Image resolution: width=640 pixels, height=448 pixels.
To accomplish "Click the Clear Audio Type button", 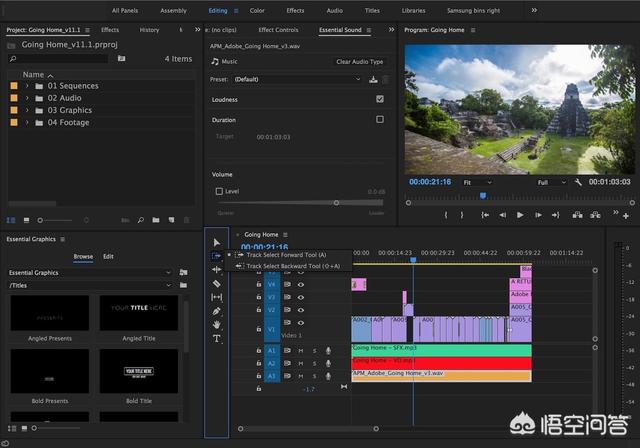I will coord(360,62).
